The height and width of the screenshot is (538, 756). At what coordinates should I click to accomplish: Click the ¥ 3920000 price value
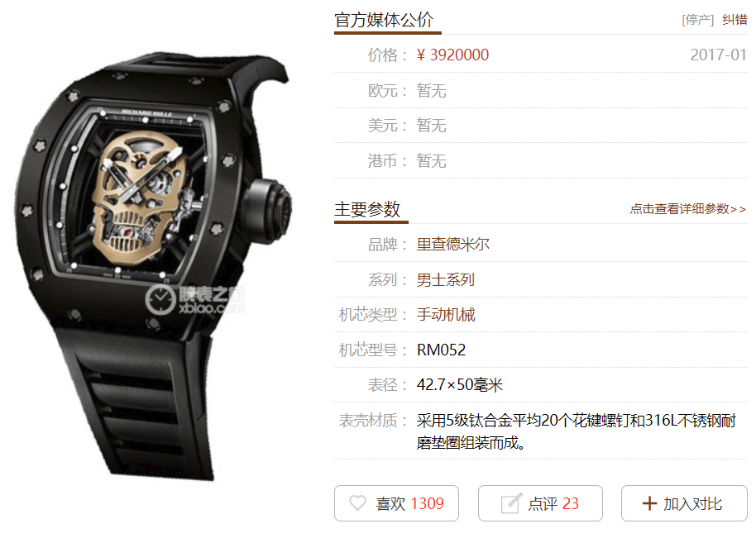click(x=452, y=55)
